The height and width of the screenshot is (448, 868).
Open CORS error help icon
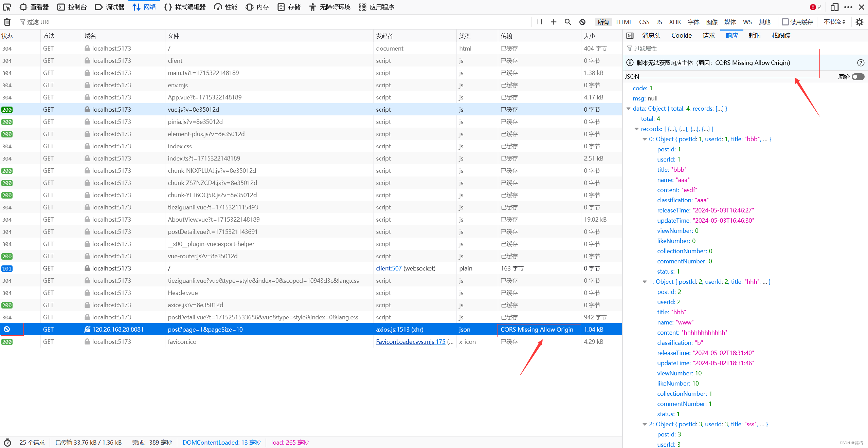point(861,63)
